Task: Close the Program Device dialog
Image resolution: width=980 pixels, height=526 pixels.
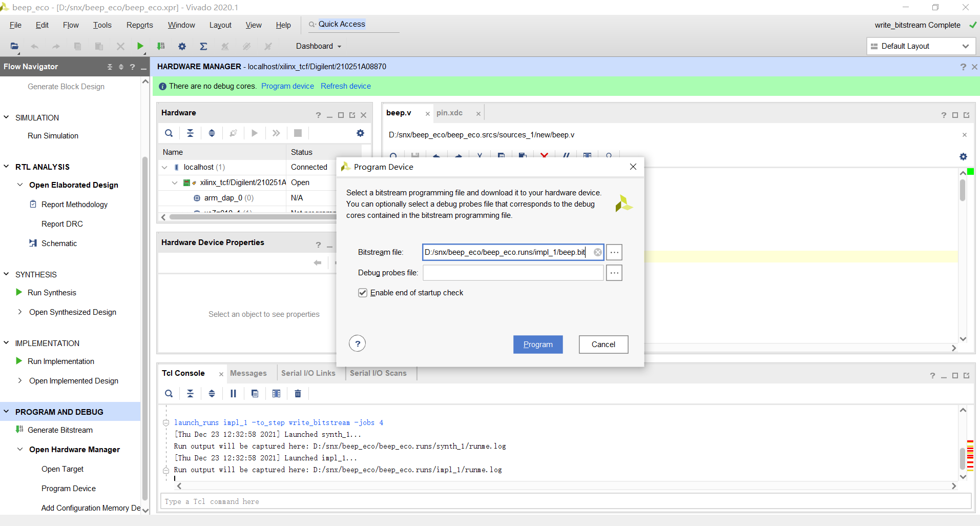Action: [x=633, y=167]
